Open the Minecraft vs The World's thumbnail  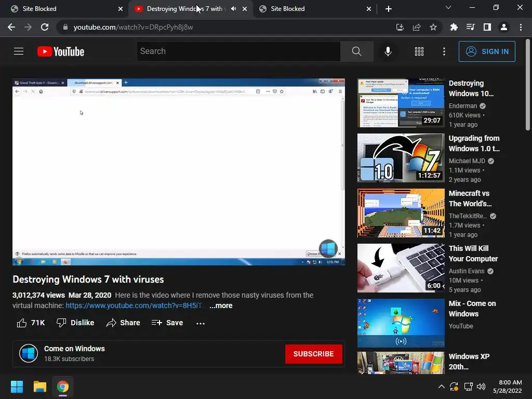click(x=401, y=213)
